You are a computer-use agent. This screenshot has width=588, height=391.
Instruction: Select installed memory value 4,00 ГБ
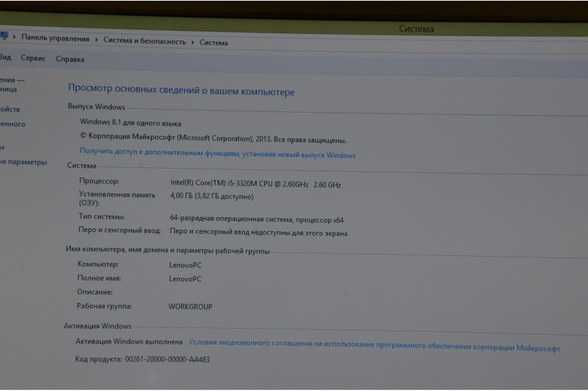[212, 196]
